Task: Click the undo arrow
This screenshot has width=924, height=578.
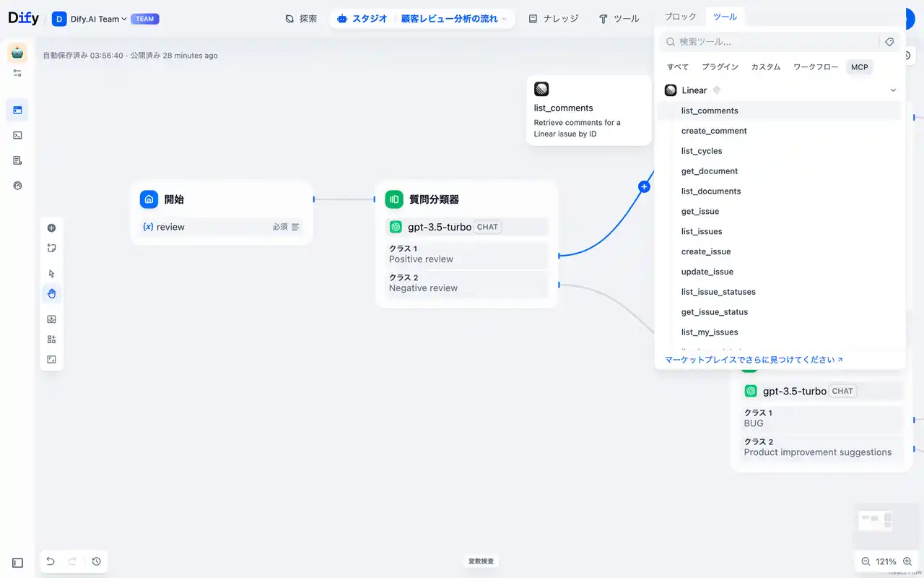Action: click(51, 561)
